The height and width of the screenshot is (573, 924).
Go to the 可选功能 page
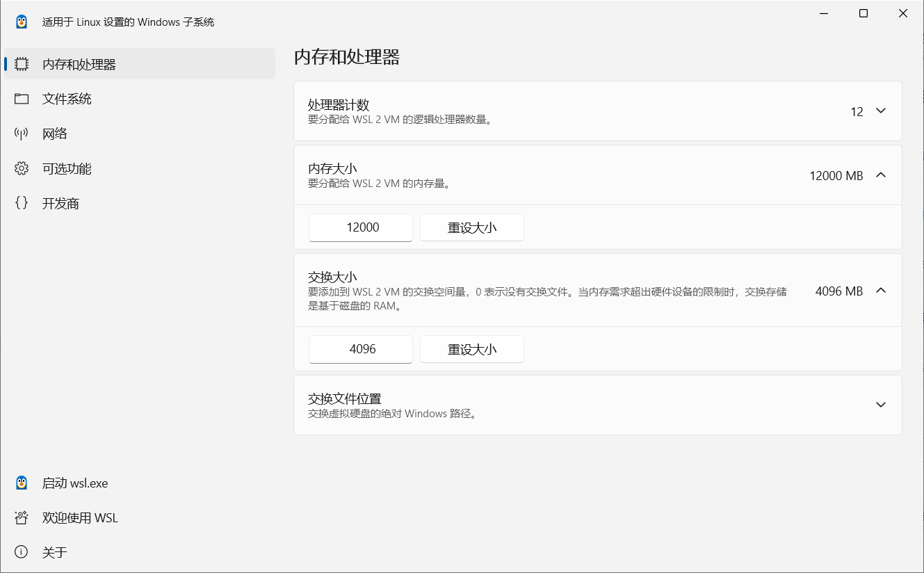pyautogui.click(x=67, y=168)
